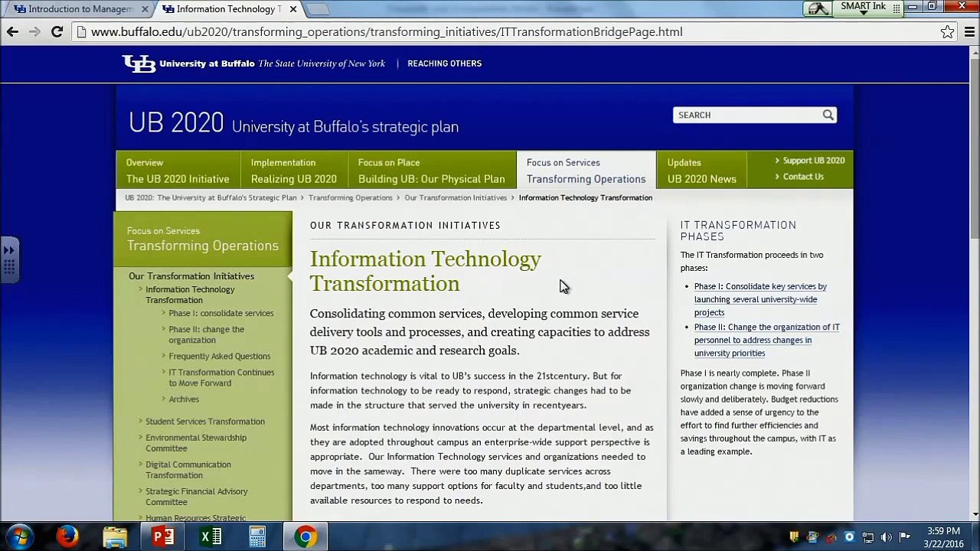Click the browser address bar URL
This screenshot has height=551, width=980.
pos(387,32)
